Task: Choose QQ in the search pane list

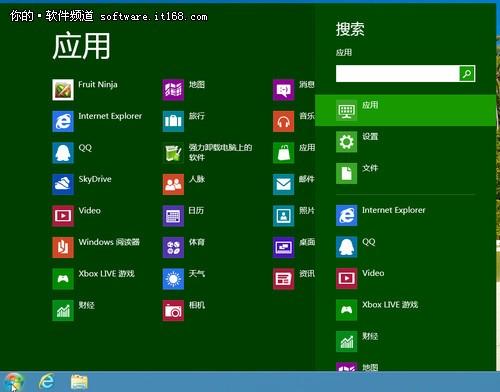Action: [405, 247]
